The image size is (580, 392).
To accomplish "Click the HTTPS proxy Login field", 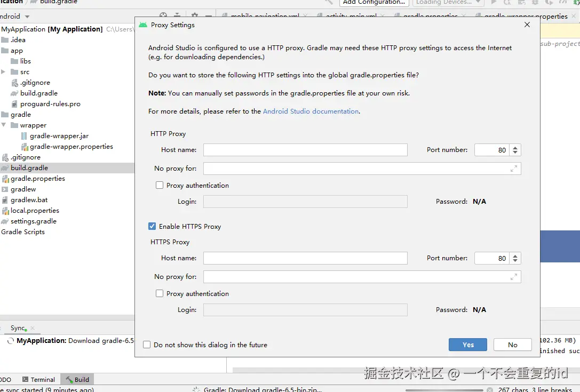I will [x=306, y=310].
